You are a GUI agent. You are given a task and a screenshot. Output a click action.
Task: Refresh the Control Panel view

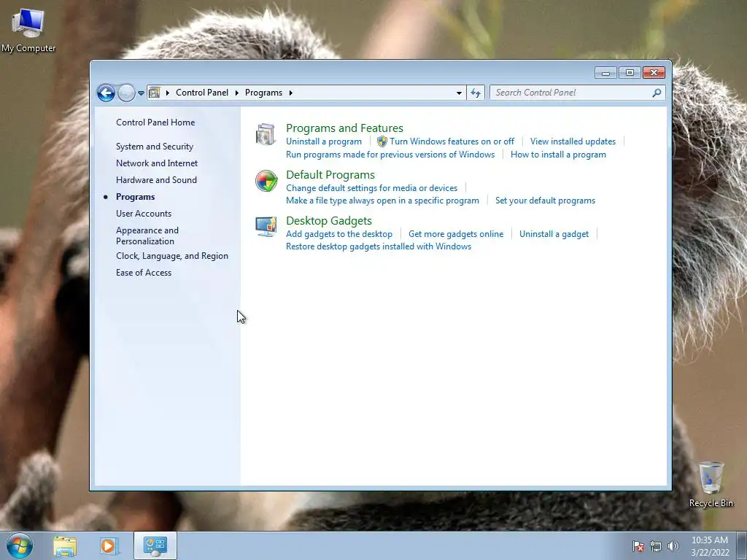(476, 93)
